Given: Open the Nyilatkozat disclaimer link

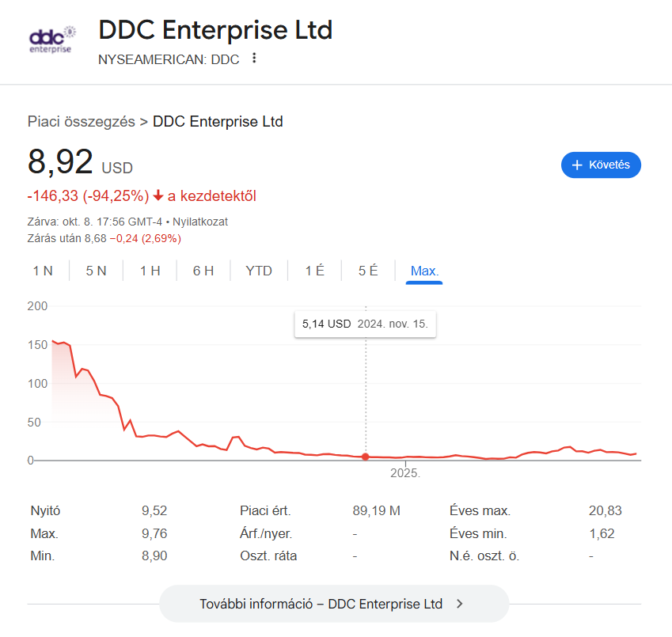Looking at the screenshot, I should (200, 222).
